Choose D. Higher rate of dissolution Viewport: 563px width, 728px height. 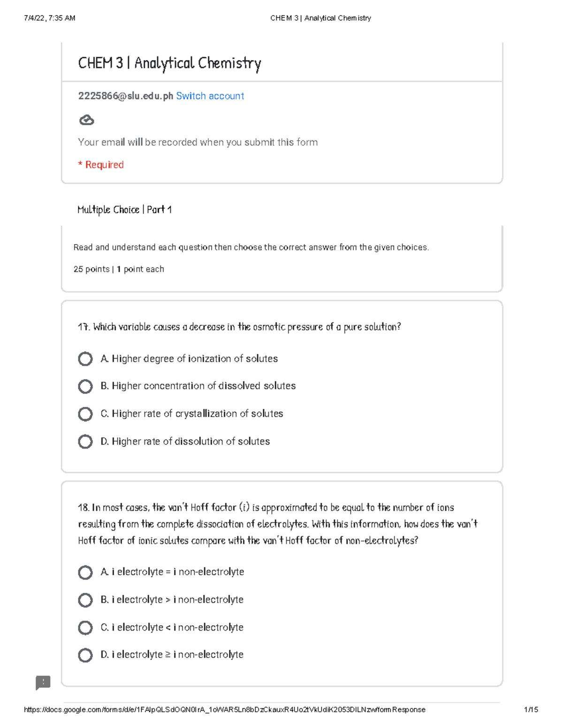click(85, 442)
